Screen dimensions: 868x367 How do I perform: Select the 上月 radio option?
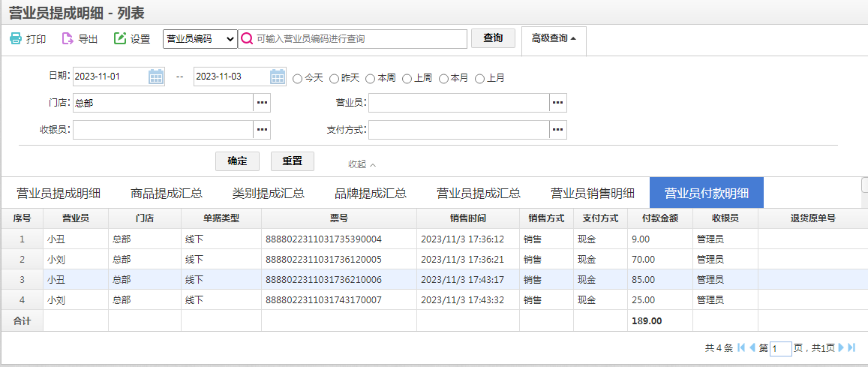pyautogui.click(x=480, y=79)
